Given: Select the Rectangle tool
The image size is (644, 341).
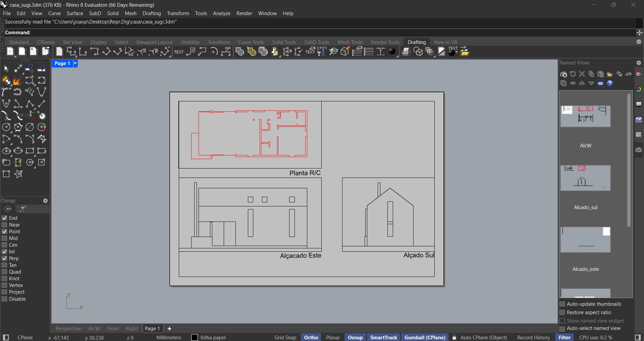Looking at the screenshot, I should click(30, 151).
